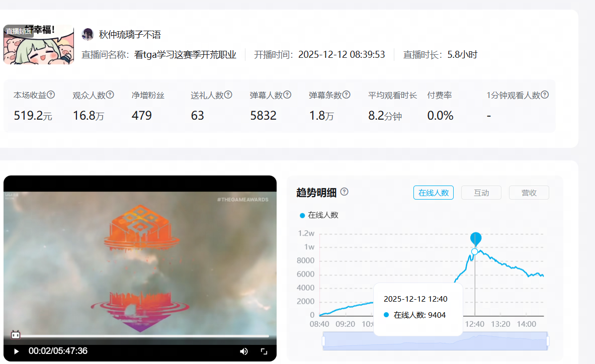595x364 pixels.
Task: Click help icon beside 观众人数
Action: [x=110, y=95]
